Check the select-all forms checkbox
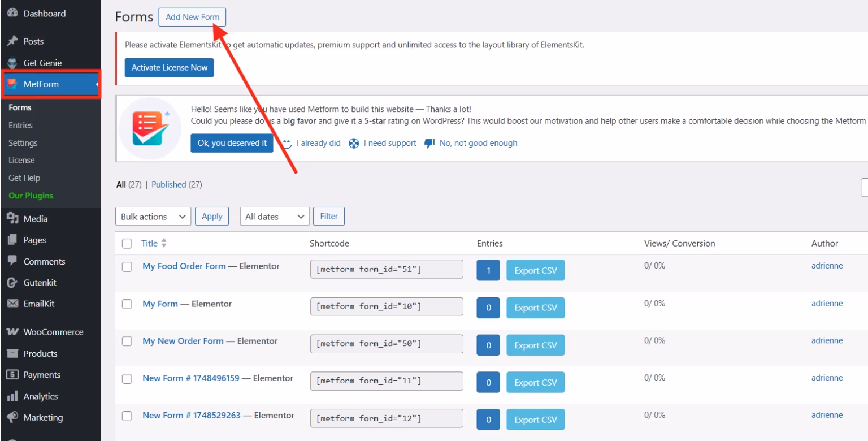This screenshot has height=441, width=868. coord(127,243)
